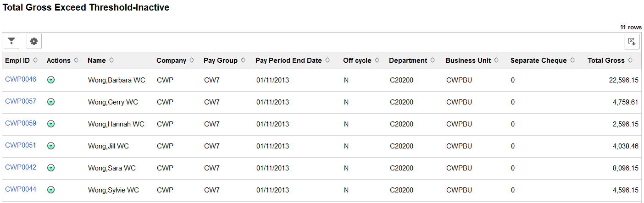Sort by Business Unit sort icon

[497, 60]
